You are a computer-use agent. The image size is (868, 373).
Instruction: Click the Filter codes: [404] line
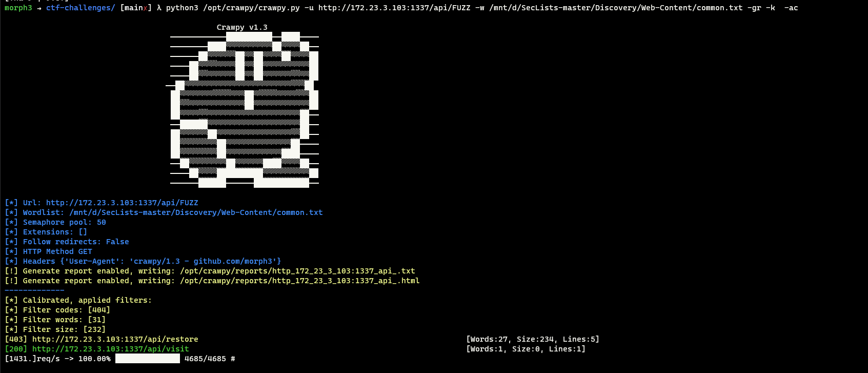pos(57,310)
